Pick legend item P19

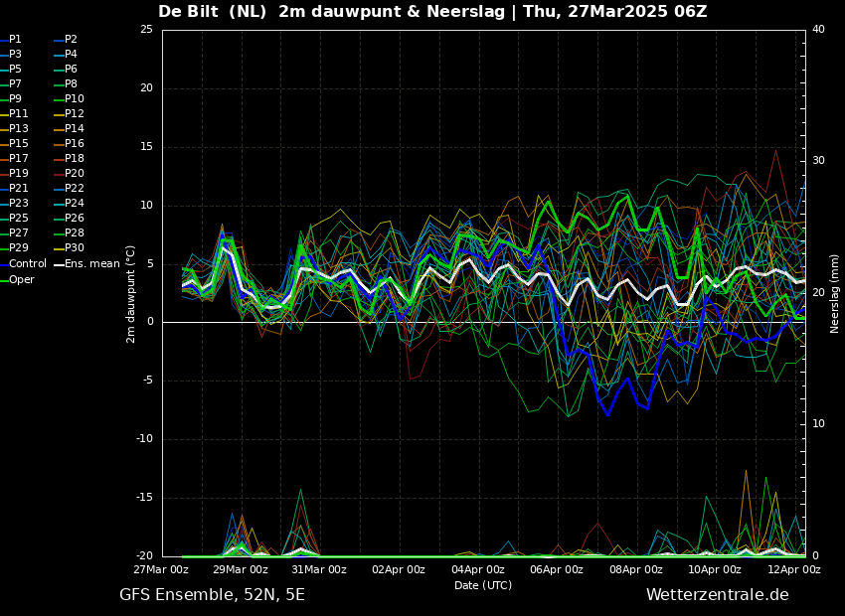click(x=14, y=174)
